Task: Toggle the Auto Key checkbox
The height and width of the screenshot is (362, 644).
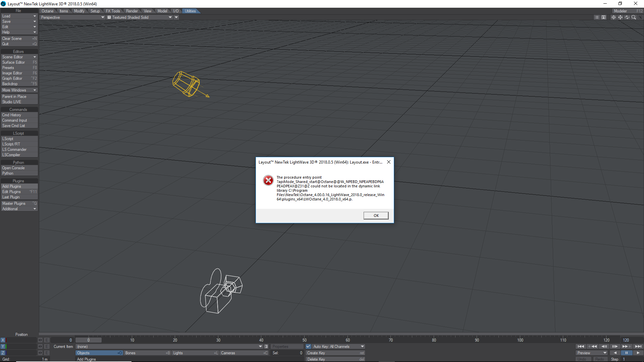Action: pyautogui.click(x=308, y=347)
